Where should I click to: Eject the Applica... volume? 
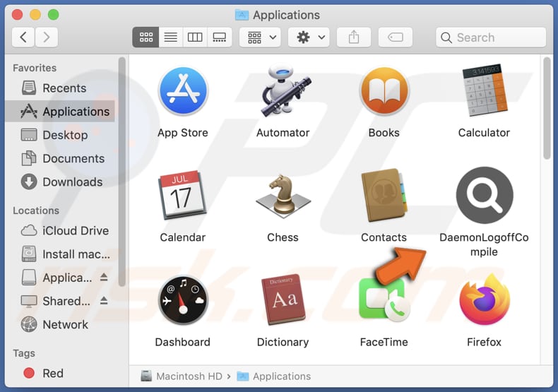(104, 277)
